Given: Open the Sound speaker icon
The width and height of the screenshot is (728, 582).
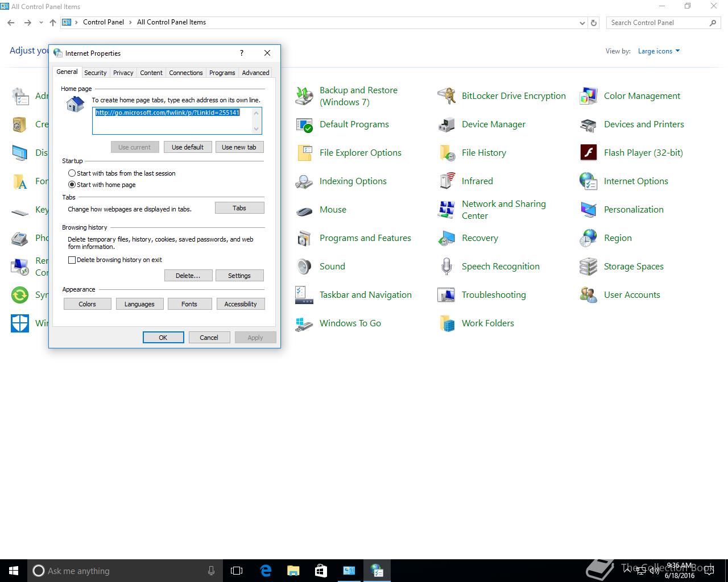Looking at the screenshot, I should (304, 267).
